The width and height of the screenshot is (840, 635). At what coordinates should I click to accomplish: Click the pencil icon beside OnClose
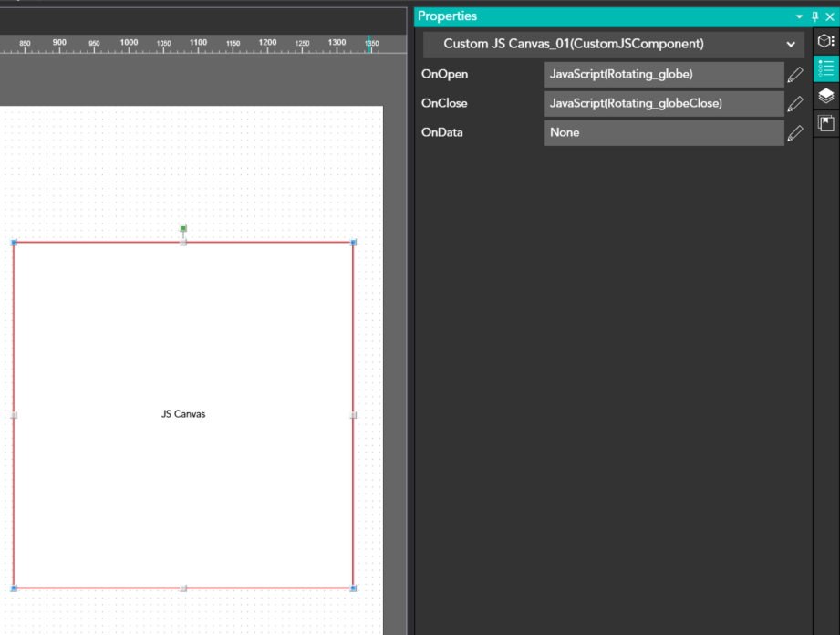click(x=795, y=104)
